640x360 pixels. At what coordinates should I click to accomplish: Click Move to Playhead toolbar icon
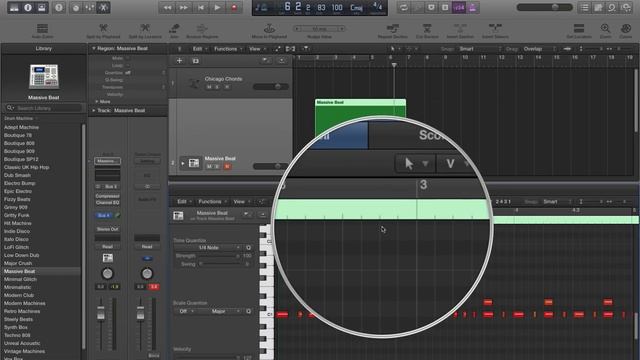click(269, 30)
